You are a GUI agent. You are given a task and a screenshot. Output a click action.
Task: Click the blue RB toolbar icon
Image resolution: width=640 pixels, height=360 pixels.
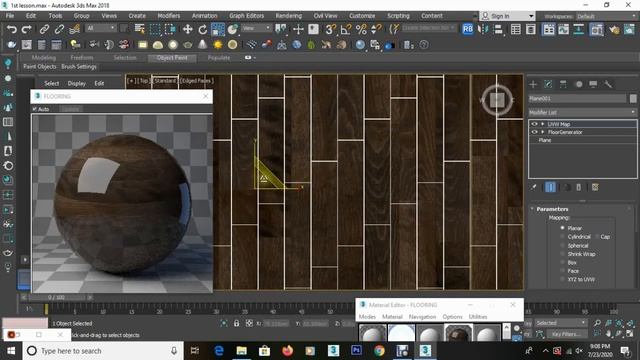click(x=468, y=29)
